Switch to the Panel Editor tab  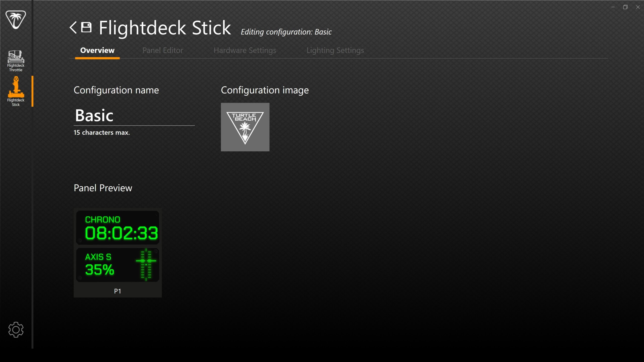pos(163,51)
